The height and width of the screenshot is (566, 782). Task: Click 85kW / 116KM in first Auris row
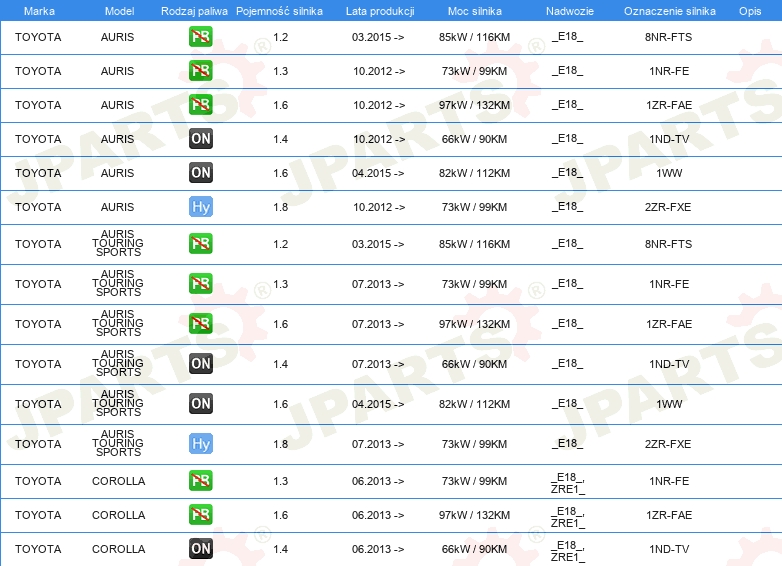474,37
